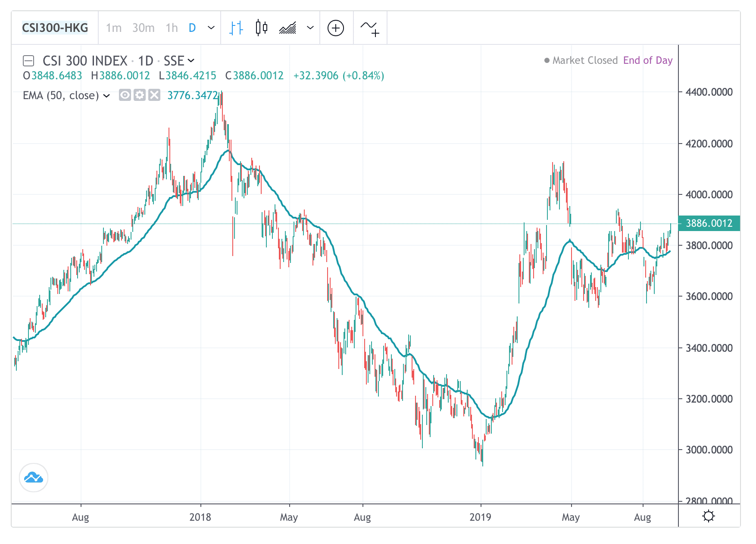Remove the EMA indicator with X

[154, 95]
